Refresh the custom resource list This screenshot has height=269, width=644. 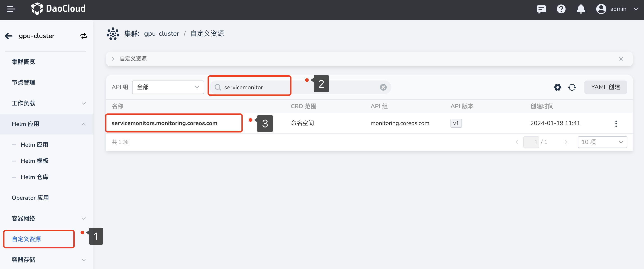tap(572, 87)
